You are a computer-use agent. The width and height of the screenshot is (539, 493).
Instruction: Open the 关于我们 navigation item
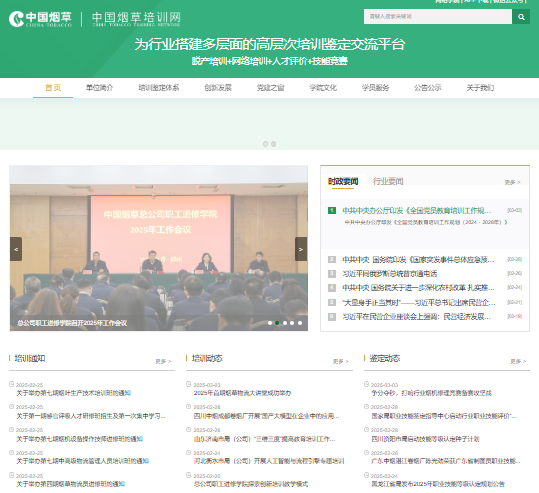[480, 88]
